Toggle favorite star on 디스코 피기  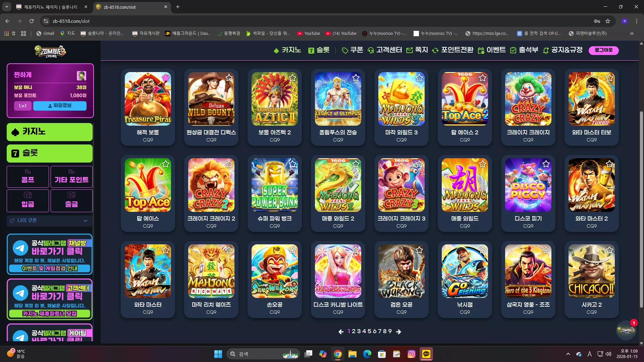coord(546,164)
